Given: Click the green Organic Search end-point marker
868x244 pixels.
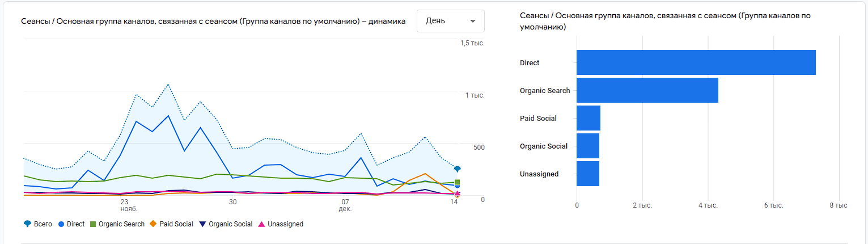Looking at the screenshot, I should 457,182.
